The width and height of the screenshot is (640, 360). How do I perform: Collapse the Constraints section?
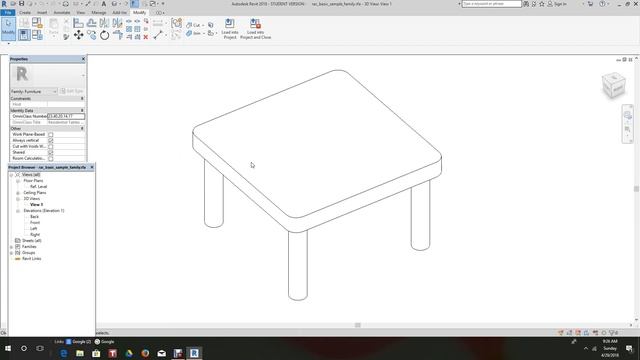pos(82,98)
